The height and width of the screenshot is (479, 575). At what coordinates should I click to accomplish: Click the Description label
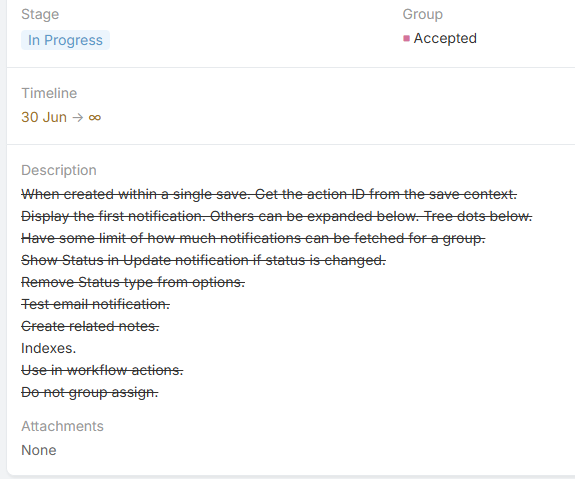(59, 170)
